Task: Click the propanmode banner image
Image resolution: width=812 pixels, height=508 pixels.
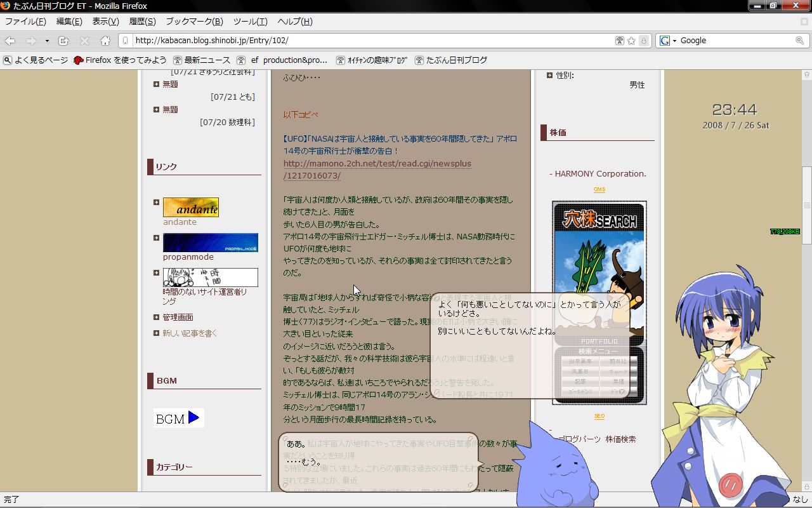Action: (211, 243)
